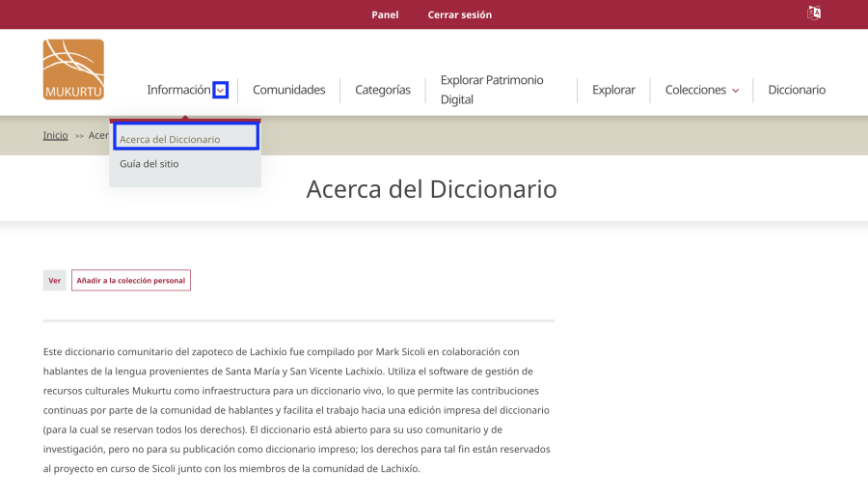Click the Acerca del Diccionario page heading
Viewport: 868px width, 497px height.
coord(432,189)
